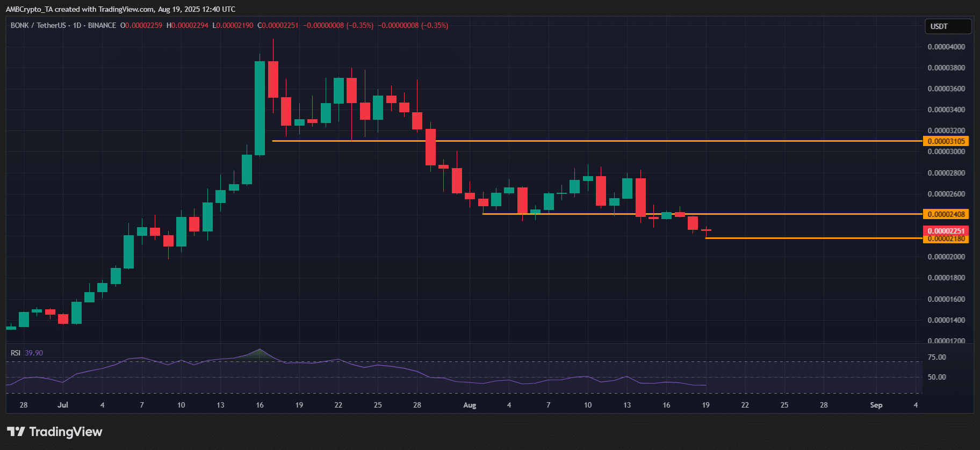
Task: Click the 75.00 level on RSI scale
Action: (937, 357)
